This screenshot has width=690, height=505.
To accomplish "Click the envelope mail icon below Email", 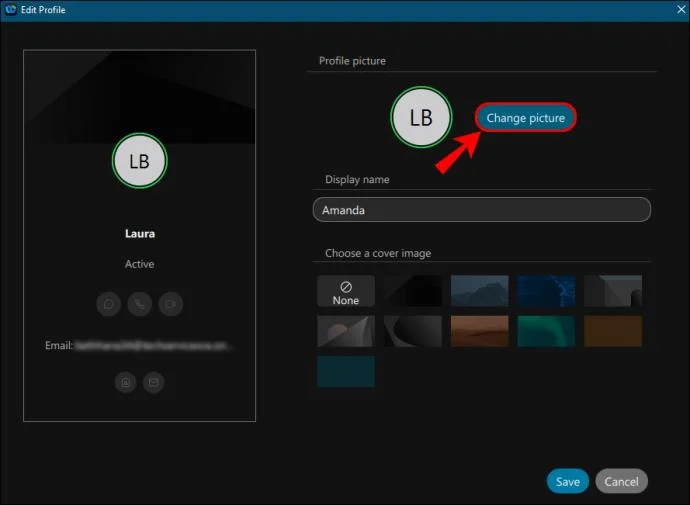I will pos(154,382).
